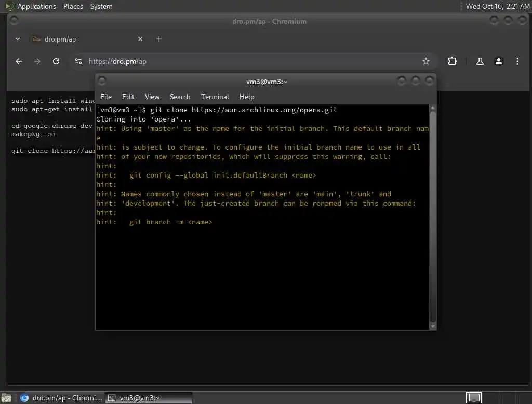Open the System panel menu

(101, 6)
